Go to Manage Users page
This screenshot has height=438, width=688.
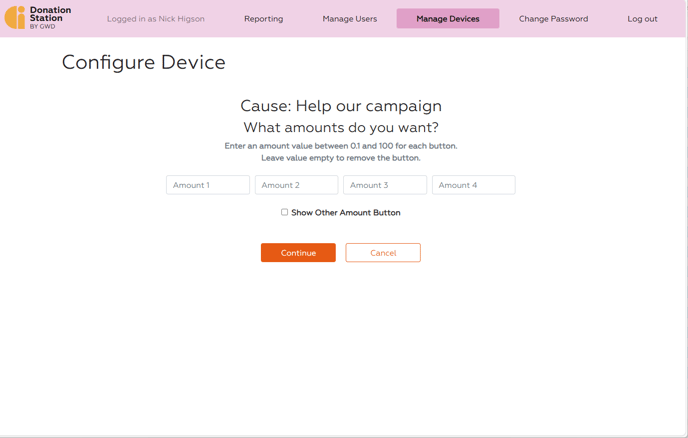pos(350,19)
